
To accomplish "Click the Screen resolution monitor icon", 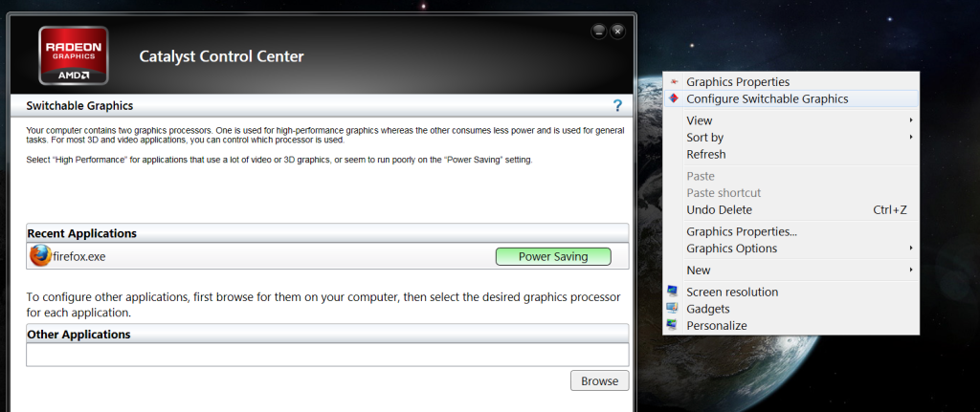I will click(673, 292).
